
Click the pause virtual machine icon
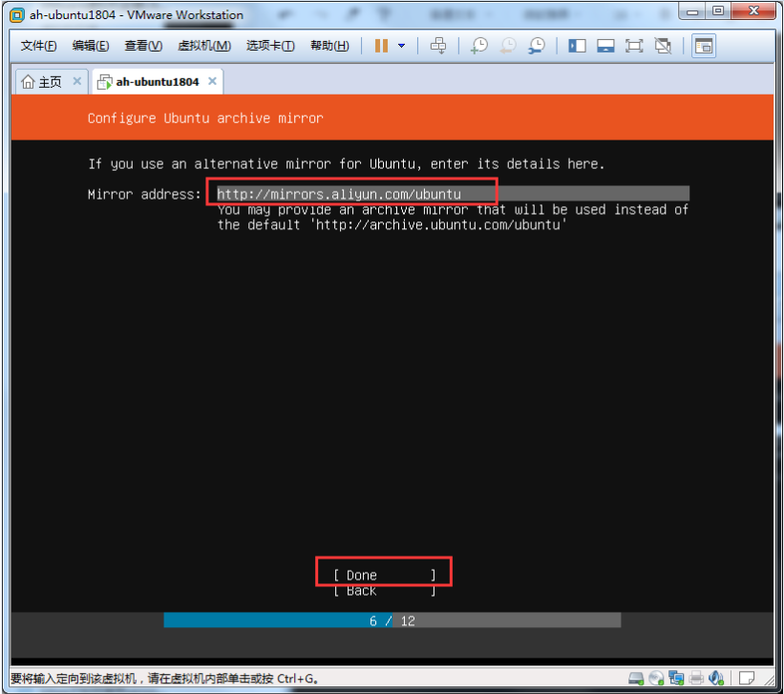click(381, 46)
